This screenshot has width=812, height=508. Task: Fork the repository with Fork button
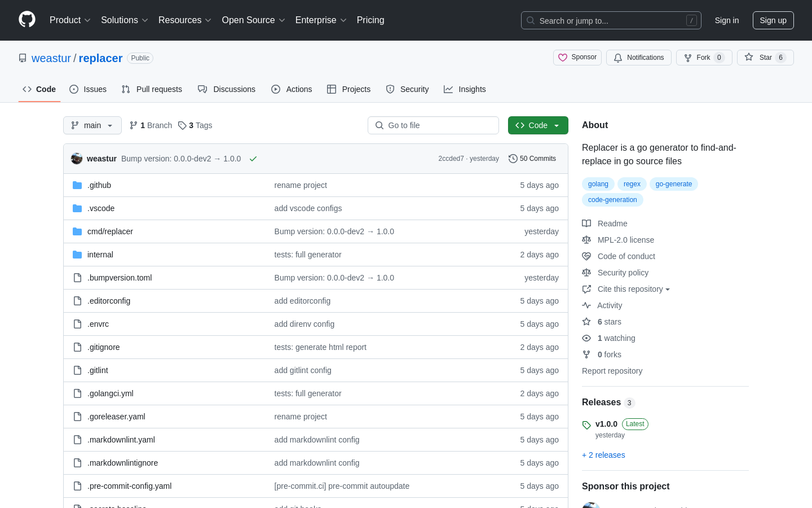[704, 58]
